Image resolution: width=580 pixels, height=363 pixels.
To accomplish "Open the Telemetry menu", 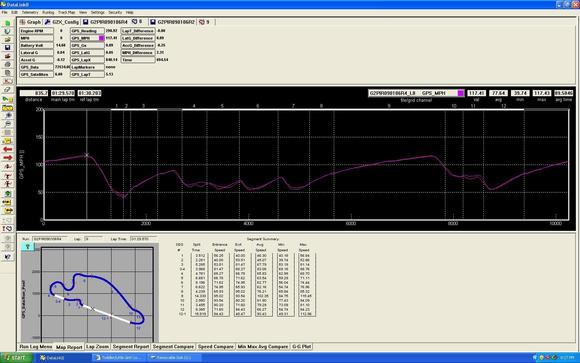I will 30,12.
